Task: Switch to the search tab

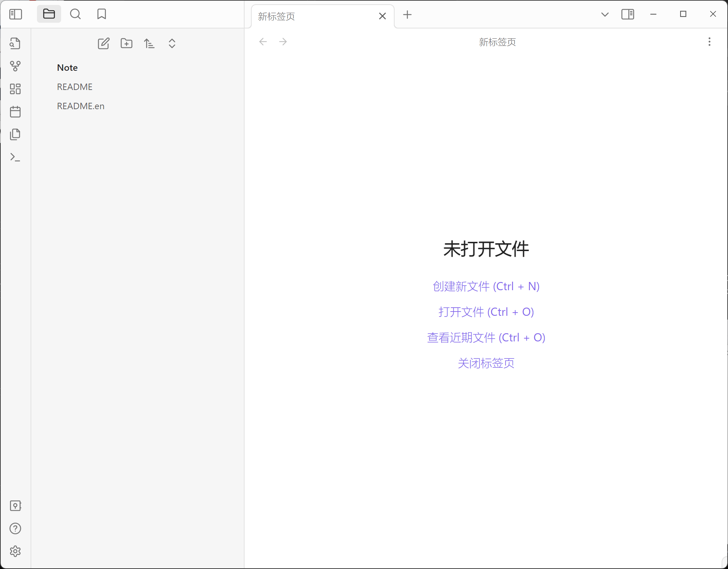Action: coord(75,14)
